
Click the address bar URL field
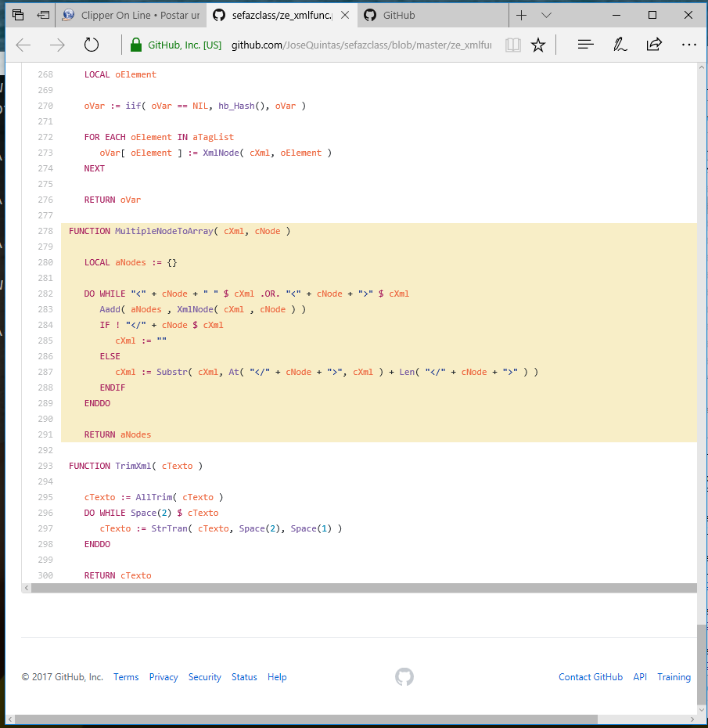coord(360,45)
